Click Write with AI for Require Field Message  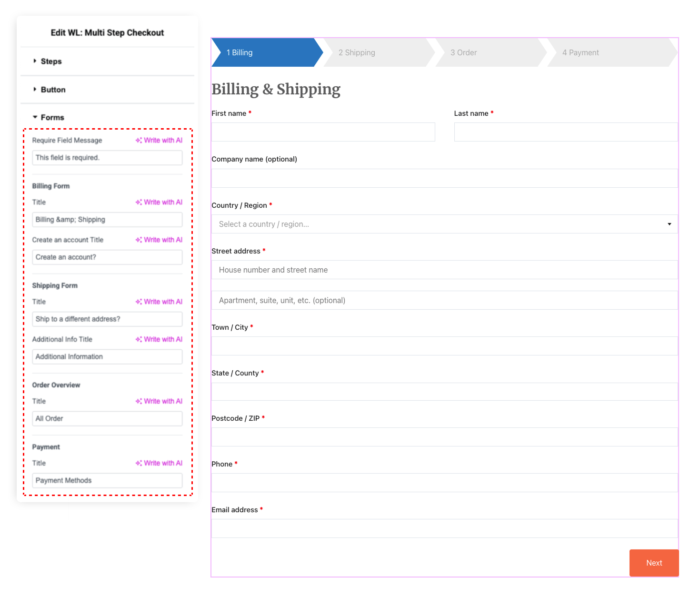point(159,140)
